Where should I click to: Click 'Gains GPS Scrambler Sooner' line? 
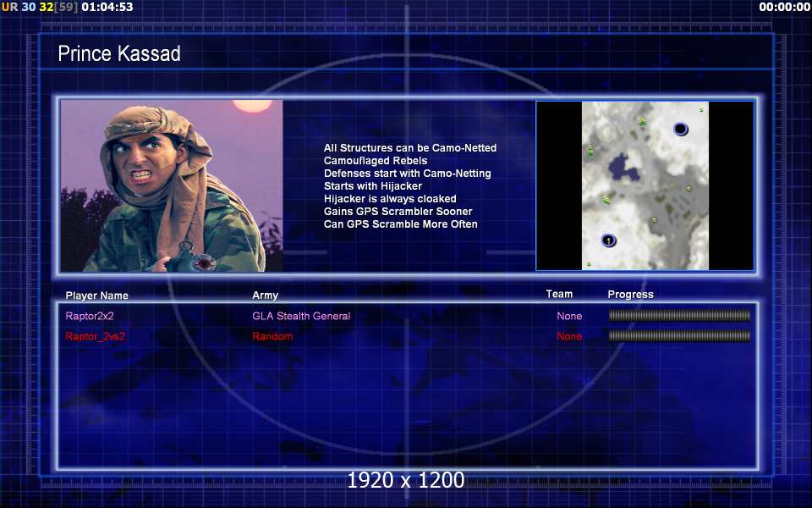point(398,212)
